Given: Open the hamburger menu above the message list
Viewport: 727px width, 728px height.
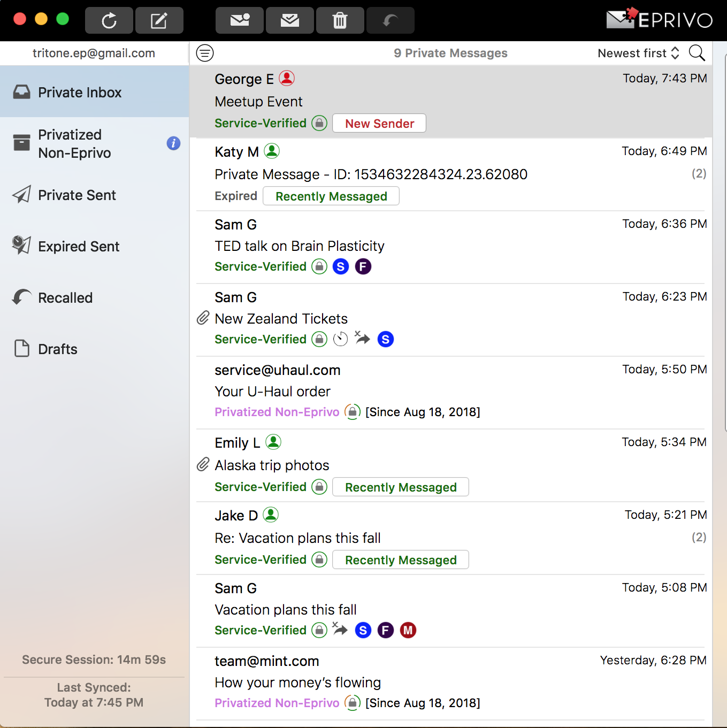Looking at the screenshot, I should point(204,53).
